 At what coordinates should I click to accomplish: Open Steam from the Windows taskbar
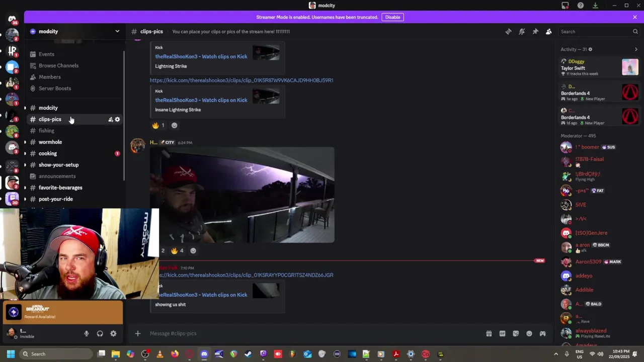(248, 354)
